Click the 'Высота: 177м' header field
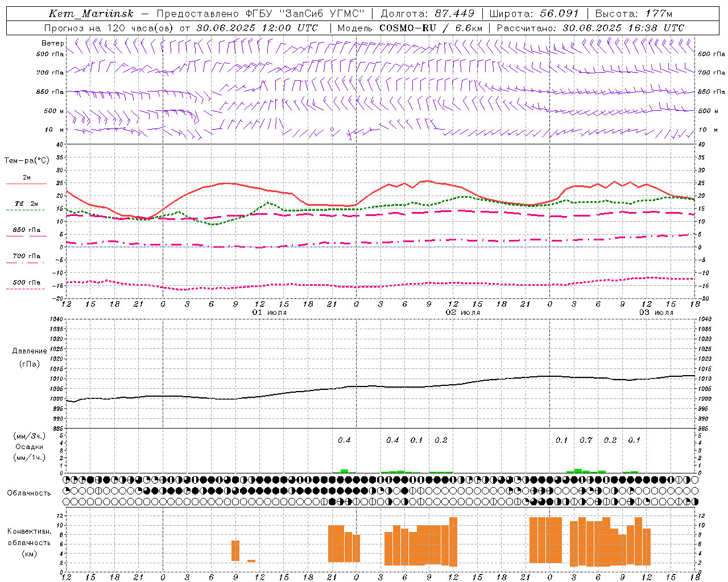728x582 pixels. (634, 14)
